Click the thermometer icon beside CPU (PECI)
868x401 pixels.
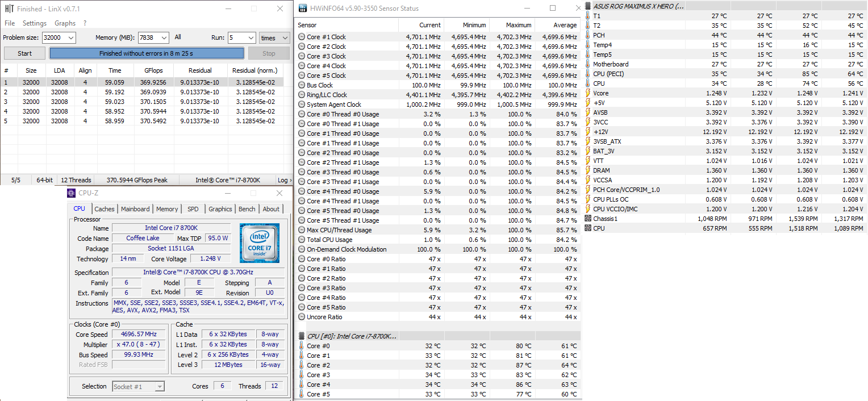click(x=588, y=74)
